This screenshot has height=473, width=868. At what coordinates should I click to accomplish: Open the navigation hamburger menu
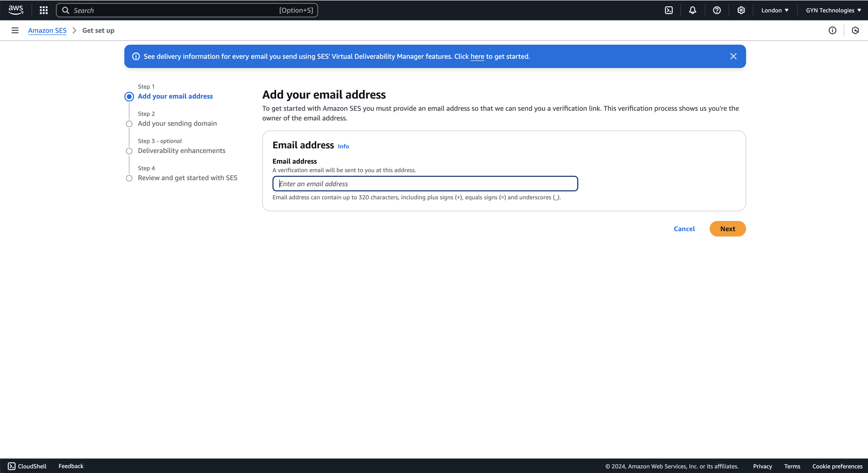pyautogui.click(x=15, y=30)
